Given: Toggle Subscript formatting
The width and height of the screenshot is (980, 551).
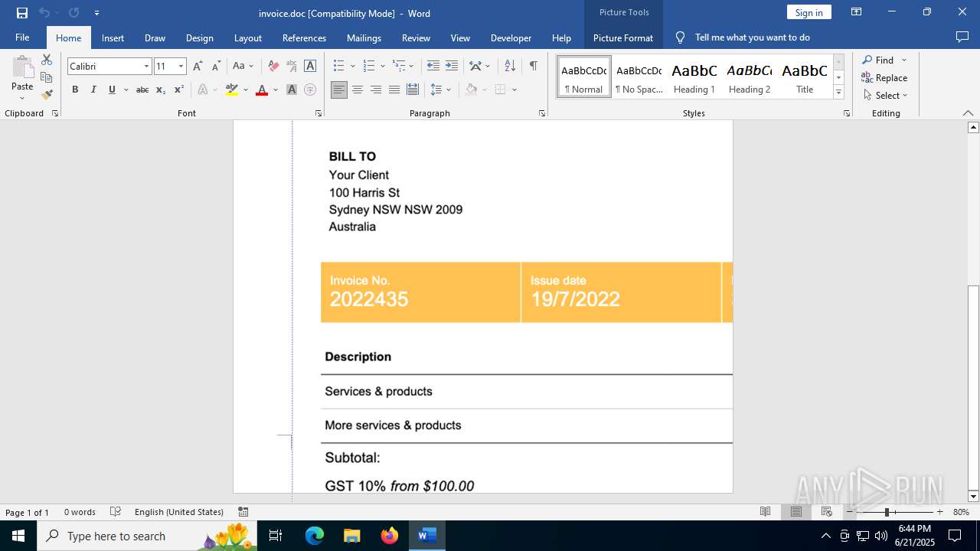Looking at the screenshot, I should (x=161, y=90).
